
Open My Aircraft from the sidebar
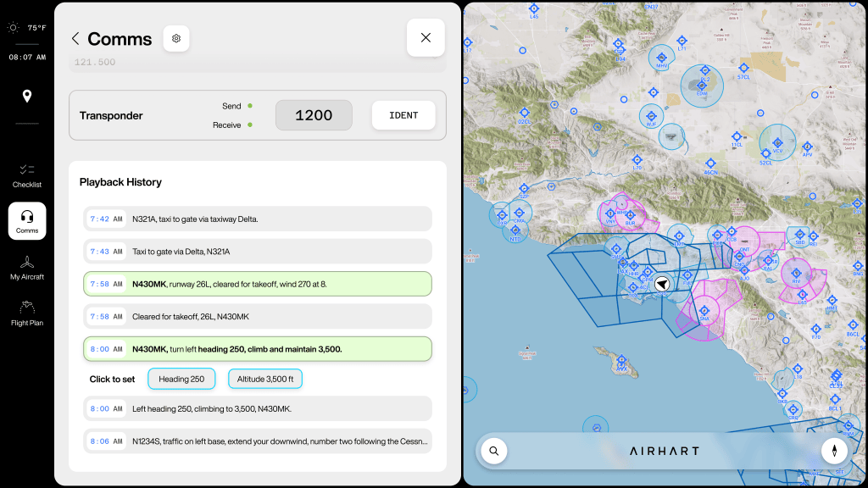click(26, 268)
